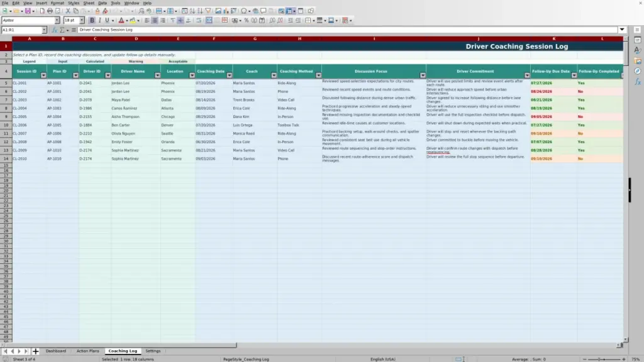
Task: Open Driver Name filter dropdown
Action: (x=157, y=75)
